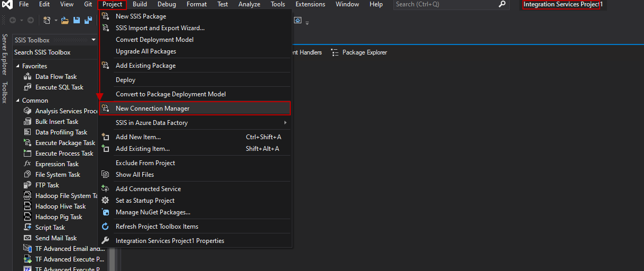644x271 pixels.
Task: Click the open file folder icon
Action: pos(65,21)
